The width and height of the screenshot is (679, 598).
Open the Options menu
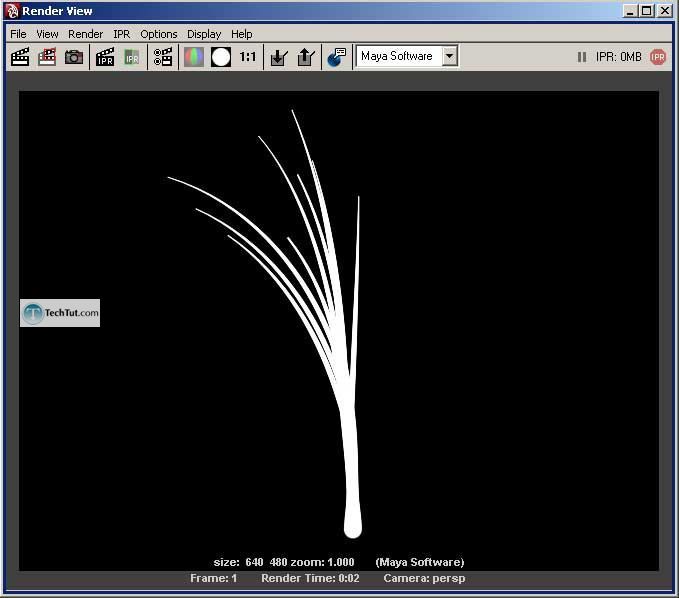tap(158, 34)
